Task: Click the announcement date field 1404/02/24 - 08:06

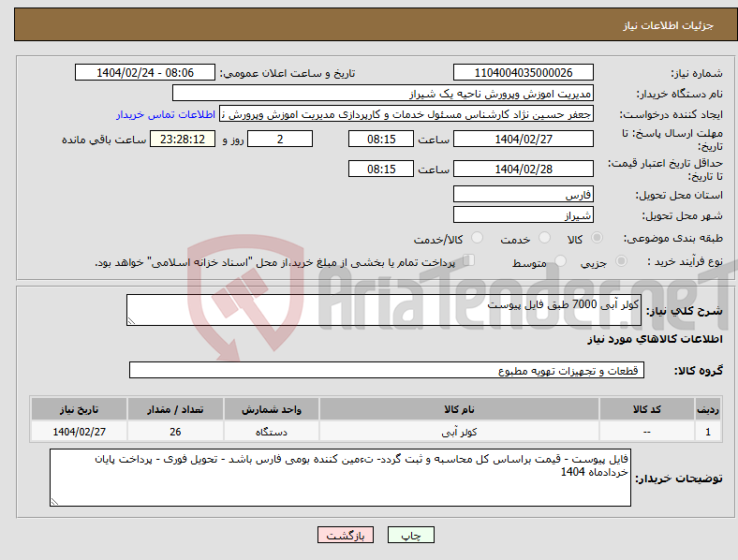Action: [145, 72]
